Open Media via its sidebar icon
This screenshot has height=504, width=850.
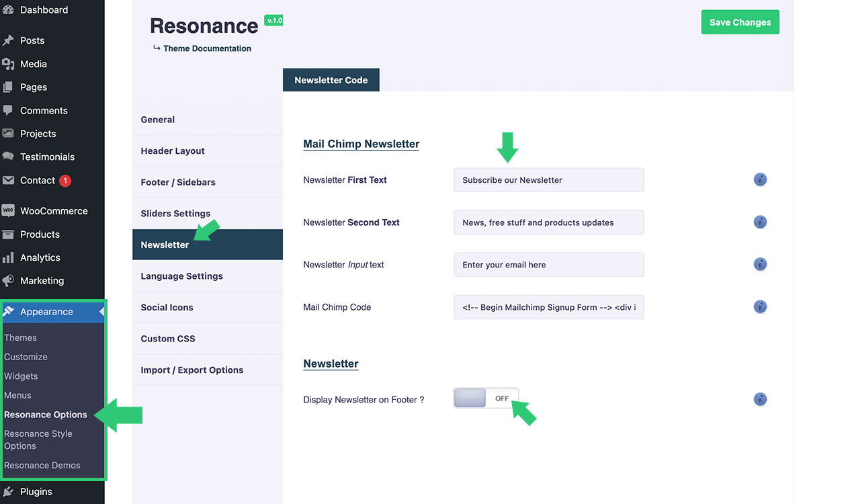[x=8, y=64]
